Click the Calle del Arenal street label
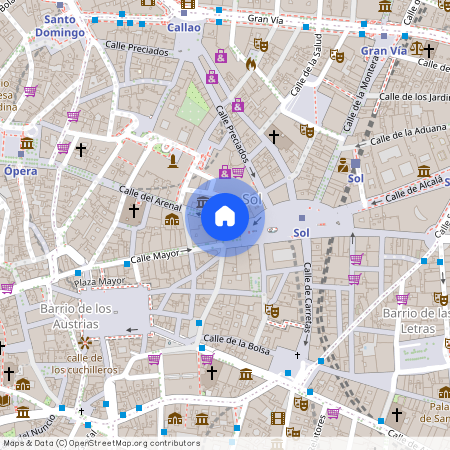Screen dimensions: 450x450 (150, 199)
